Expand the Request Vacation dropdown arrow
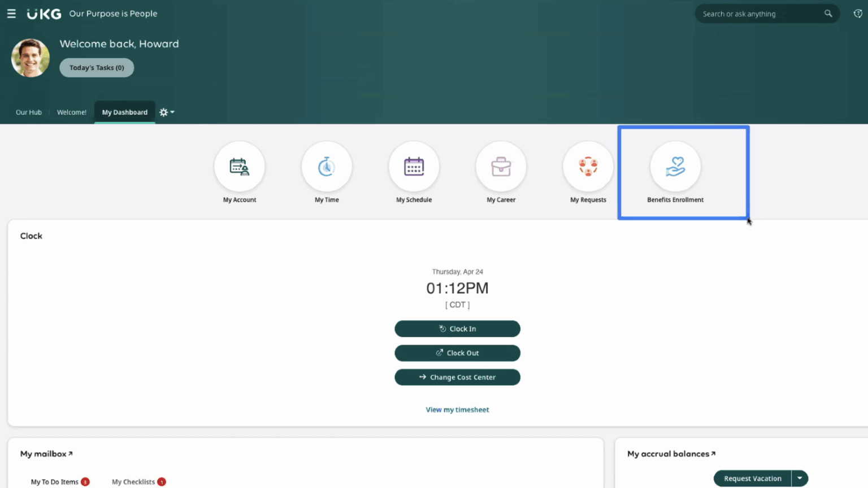 (800, 478)
